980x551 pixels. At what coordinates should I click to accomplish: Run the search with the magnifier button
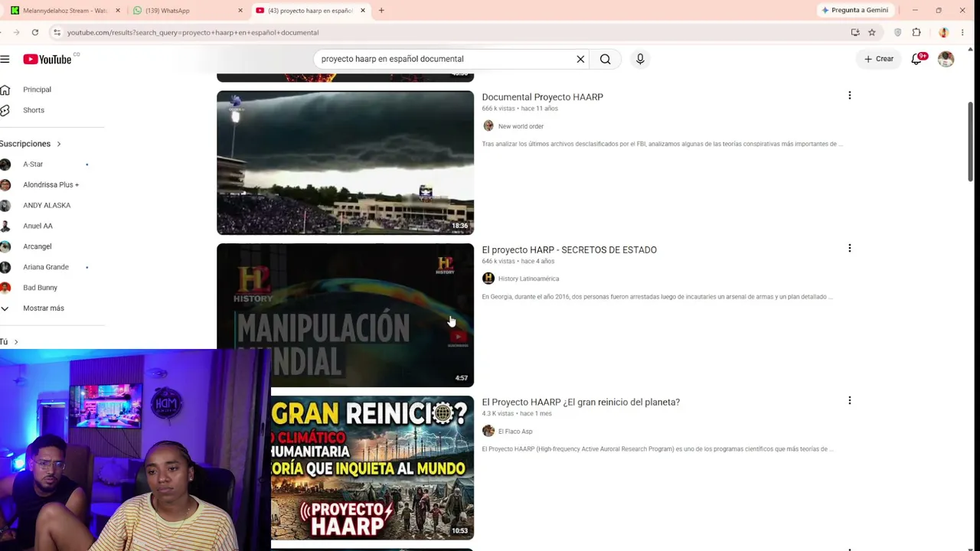click(x=606, y=59)
